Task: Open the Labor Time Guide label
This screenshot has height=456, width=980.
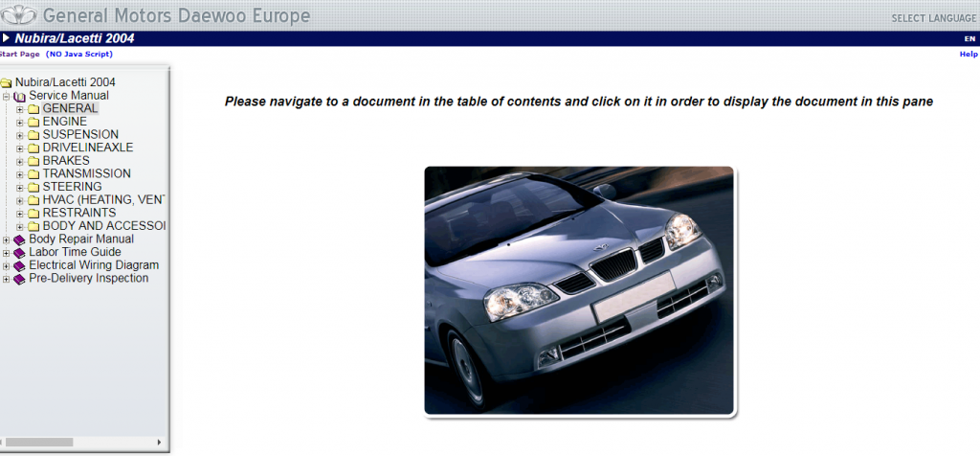Action: [75, 252]
